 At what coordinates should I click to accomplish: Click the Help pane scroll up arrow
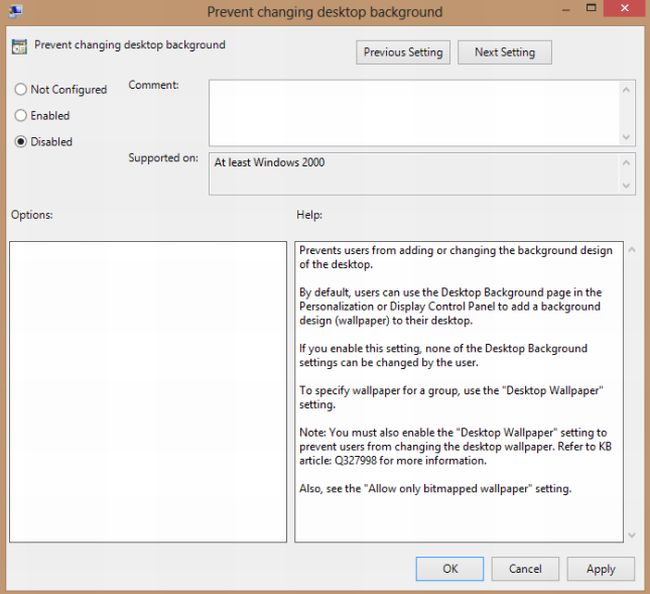coord(632,249)
